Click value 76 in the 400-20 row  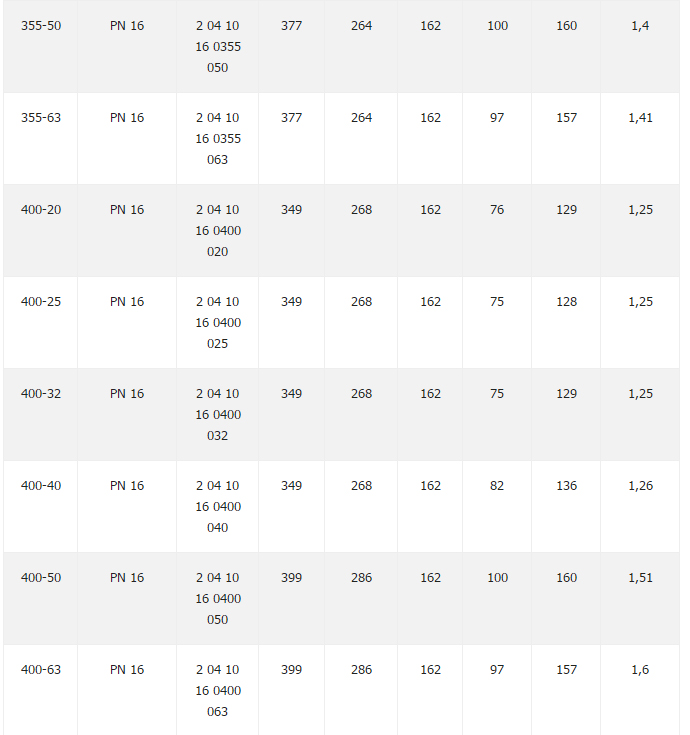[497, 210]
